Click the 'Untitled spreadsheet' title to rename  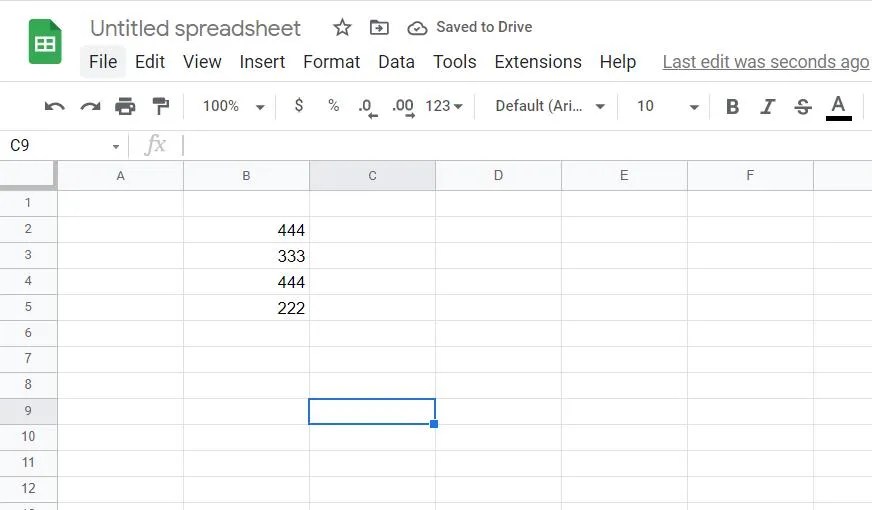point(195,28)
